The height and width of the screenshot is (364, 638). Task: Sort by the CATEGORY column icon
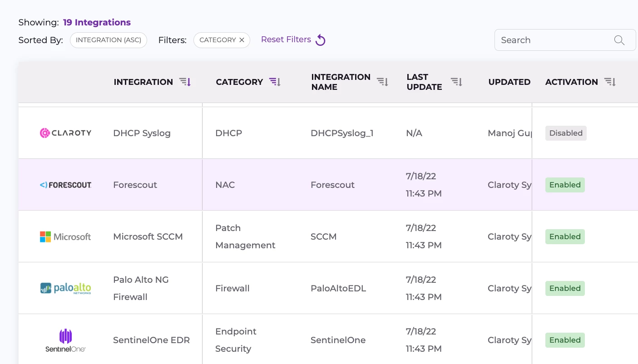pos(275,82)
